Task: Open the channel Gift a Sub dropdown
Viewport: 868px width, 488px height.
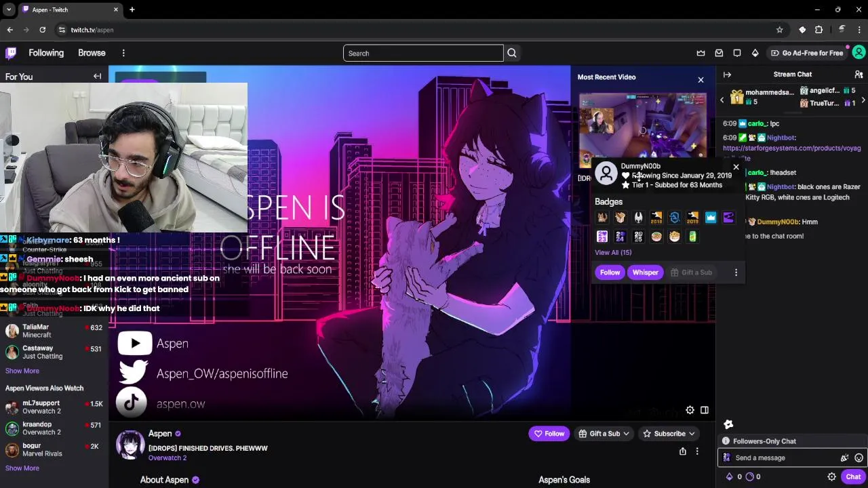Action: pyautogui.click(x=604, y=434)
